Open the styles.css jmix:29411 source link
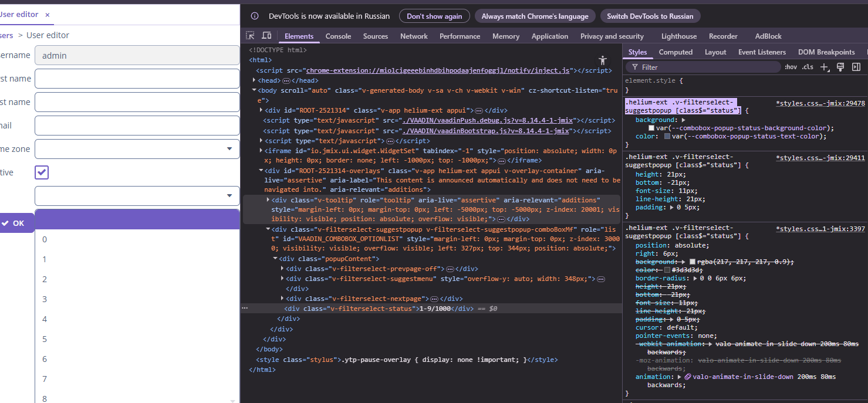The image size is (868, 403). point(820,158)
